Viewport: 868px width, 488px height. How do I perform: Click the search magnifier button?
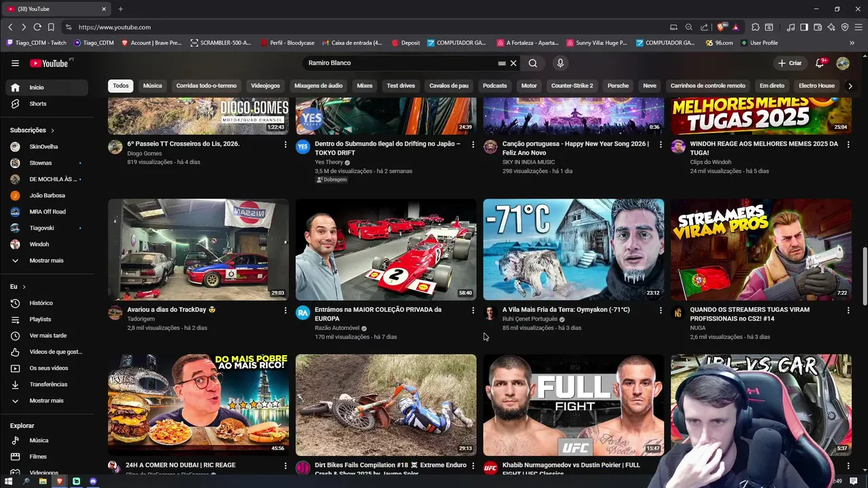point(533,63)
